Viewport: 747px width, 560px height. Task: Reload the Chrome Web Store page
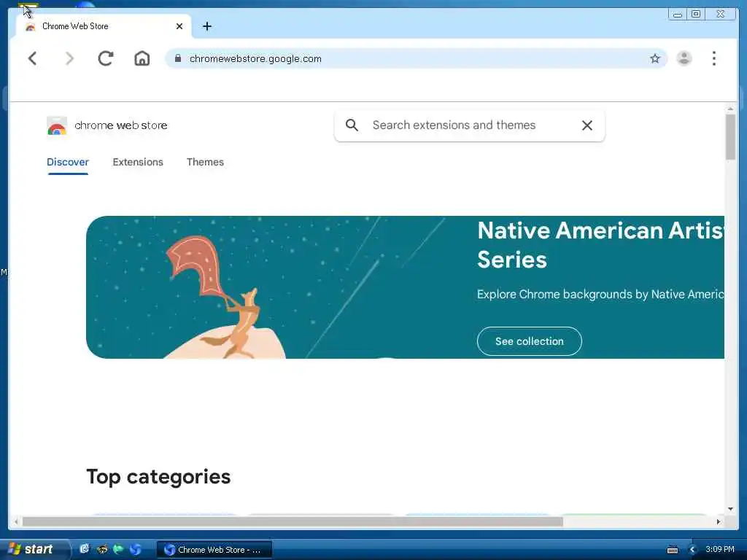[105, 58]
